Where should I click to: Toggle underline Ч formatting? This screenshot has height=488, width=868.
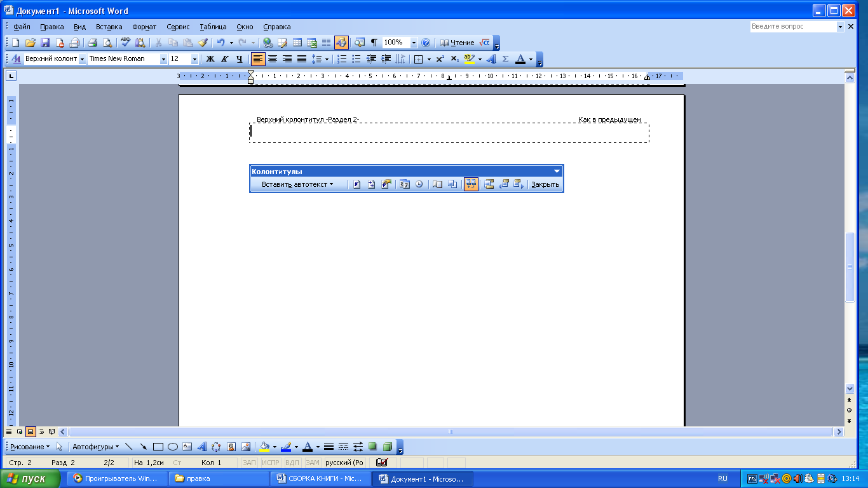click(x=239, y=59)
